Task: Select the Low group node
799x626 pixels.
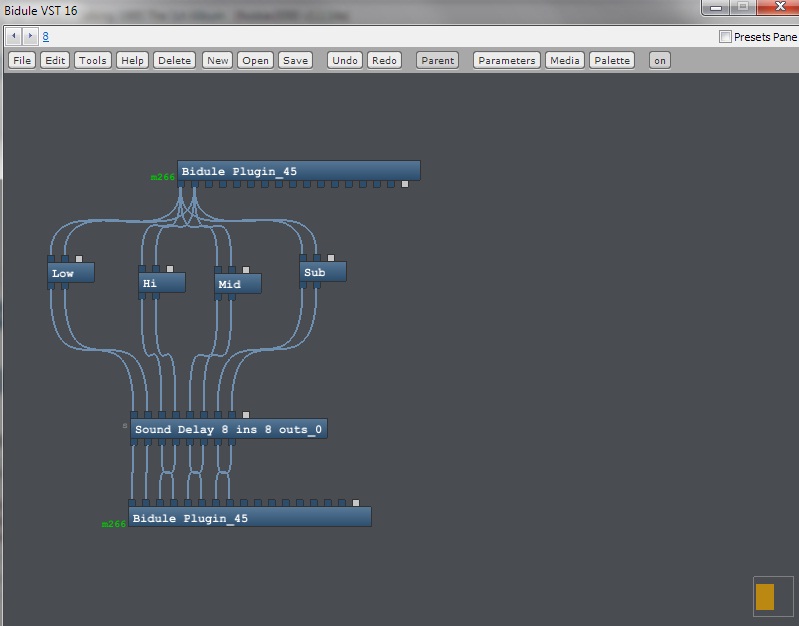Action: point(71,273)
